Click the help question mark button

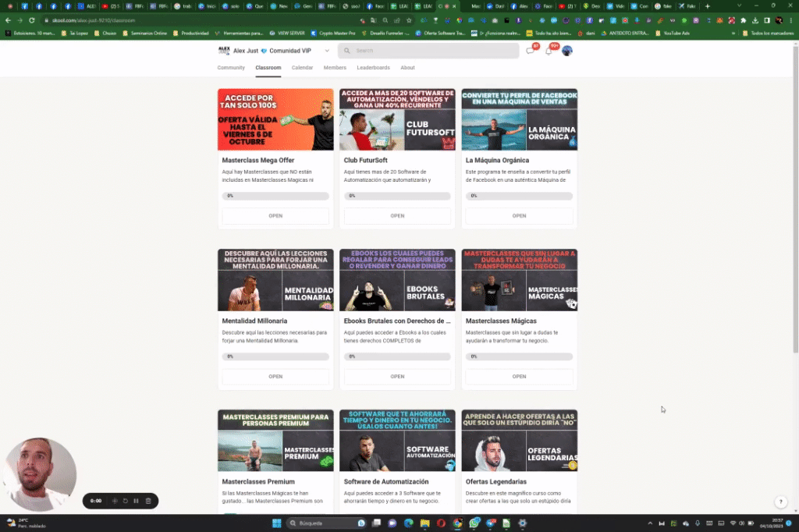click(780, 502)
